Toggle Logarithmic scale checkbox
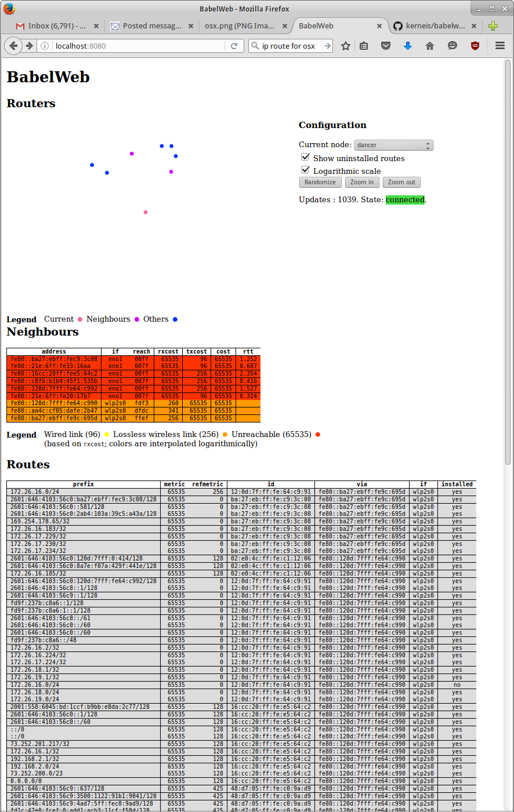The image size is (514, 812). pos(305,170)
